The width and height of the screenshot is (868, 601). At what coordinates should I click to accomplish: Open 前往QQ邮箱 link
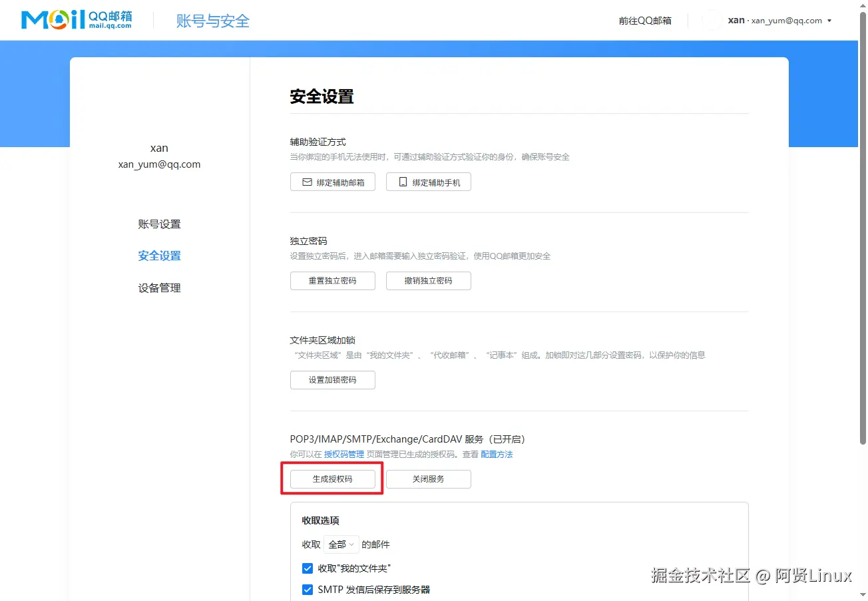[645, 21]
